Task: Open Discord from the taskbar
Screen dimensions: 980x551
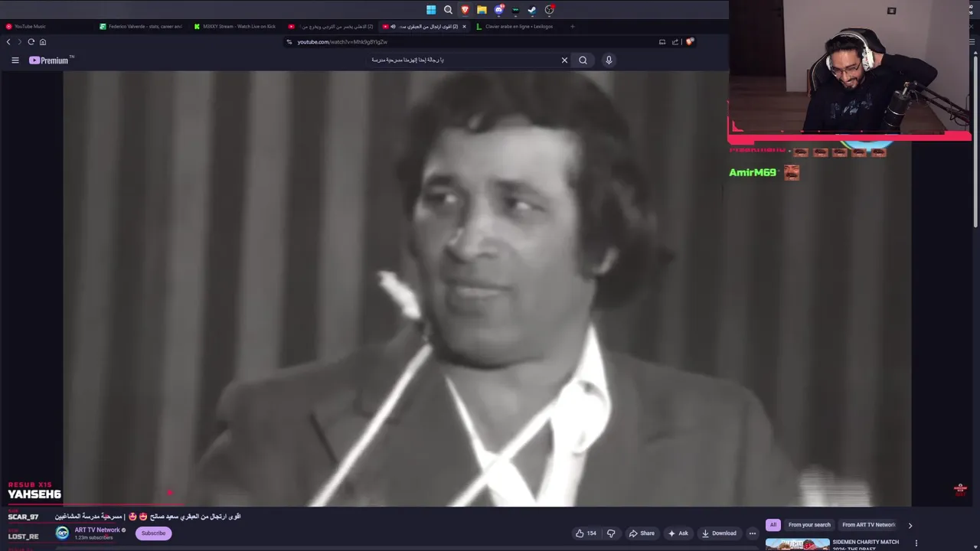Action: (x=498, y=10)
